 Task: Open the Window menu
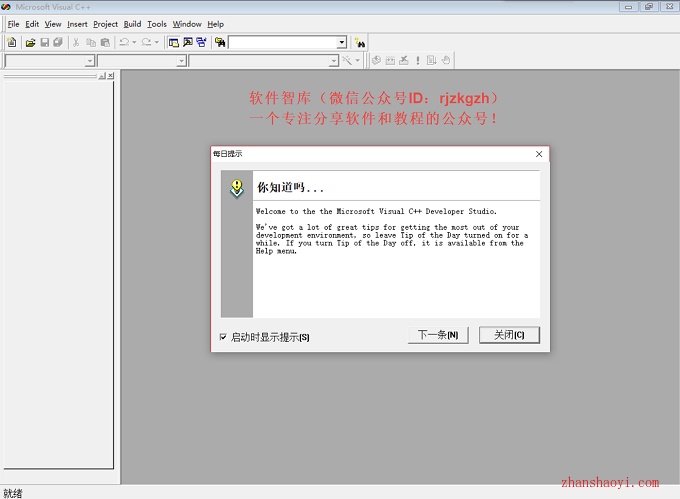[x=187, y=24]
